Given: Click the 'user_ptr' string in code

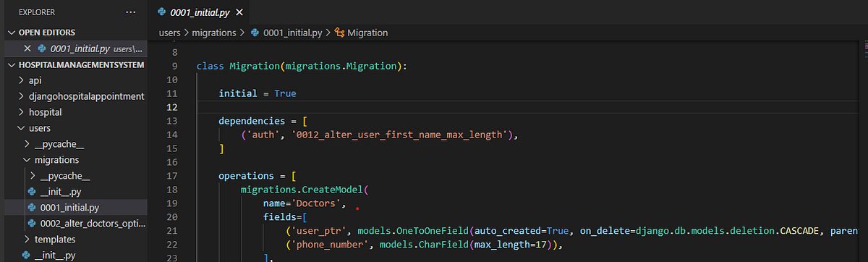Looking at the screenshot, I should (x=319, y=231).
